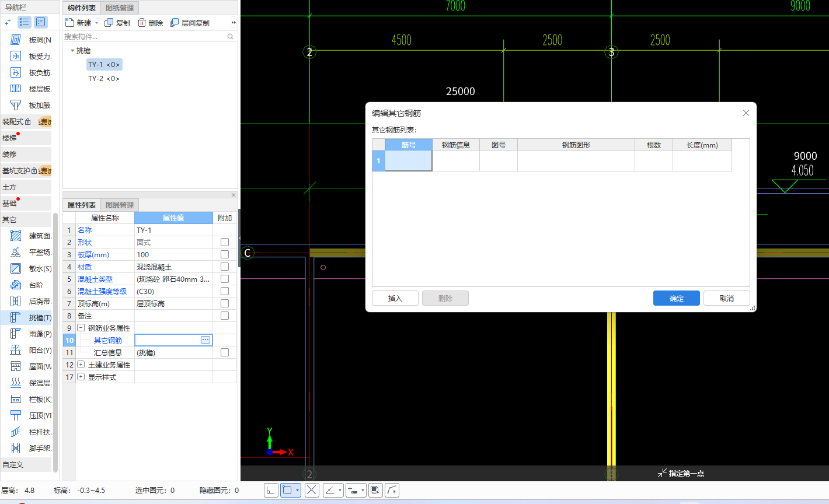Select the 栏杆扶手 icon under 其它
This screenshot has width=829, height=504.
pos(16,432)
